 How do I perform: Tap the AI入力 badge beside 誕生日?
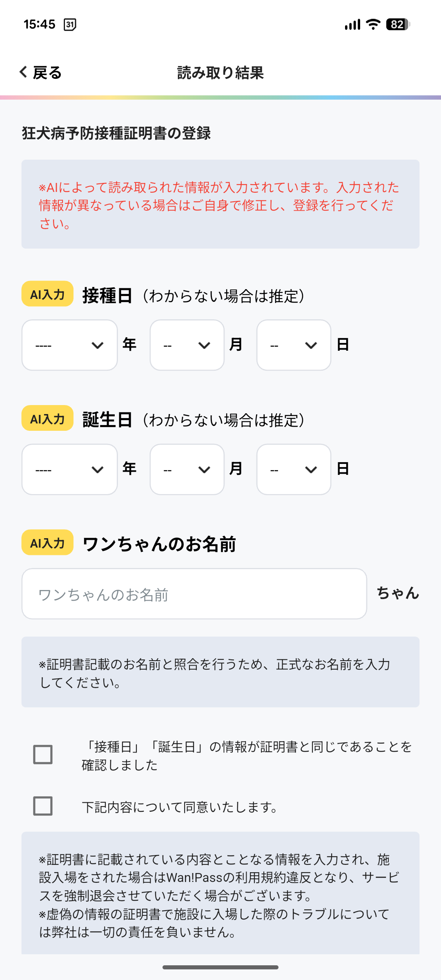point(47,418)
